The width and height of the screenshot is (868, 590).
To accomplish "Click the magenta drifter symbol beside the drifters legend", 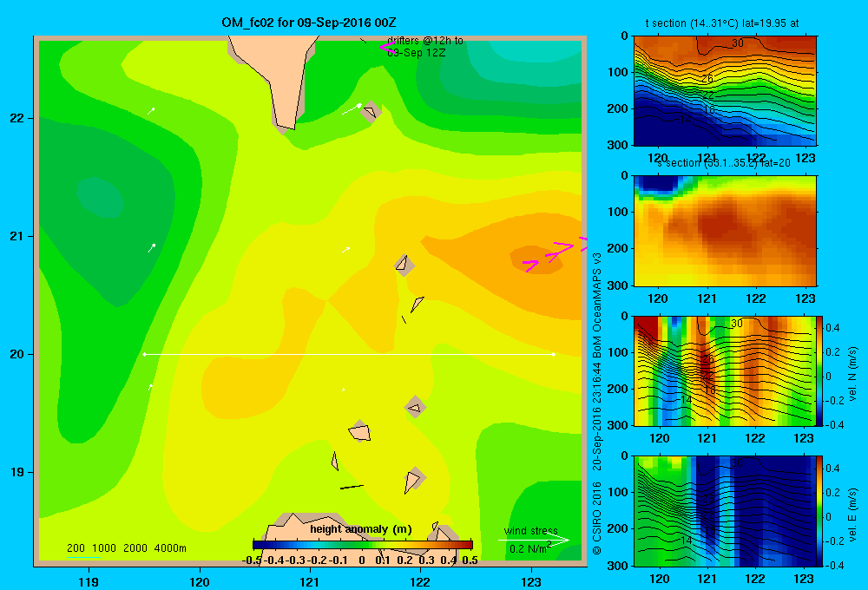I will [x=386, y=47].
